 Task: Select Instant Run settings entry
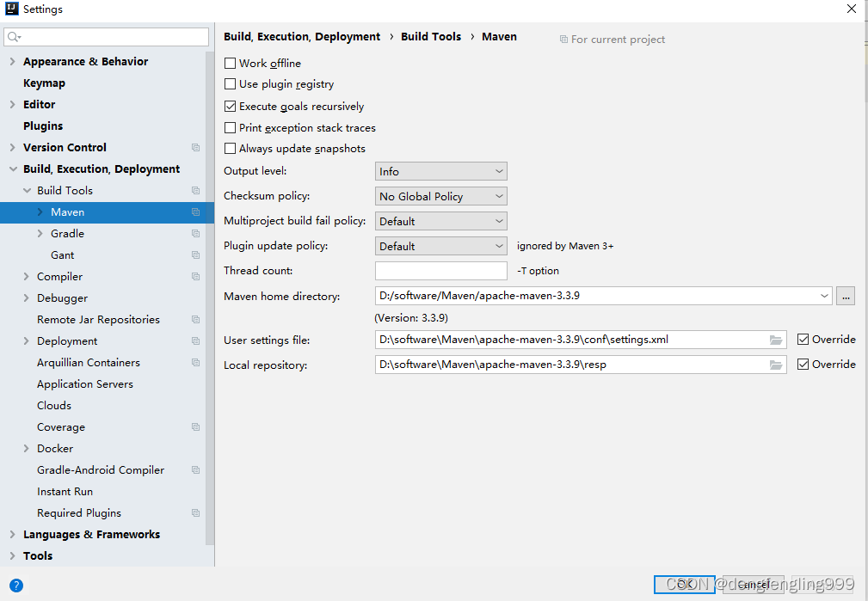(x=65, y=492)
